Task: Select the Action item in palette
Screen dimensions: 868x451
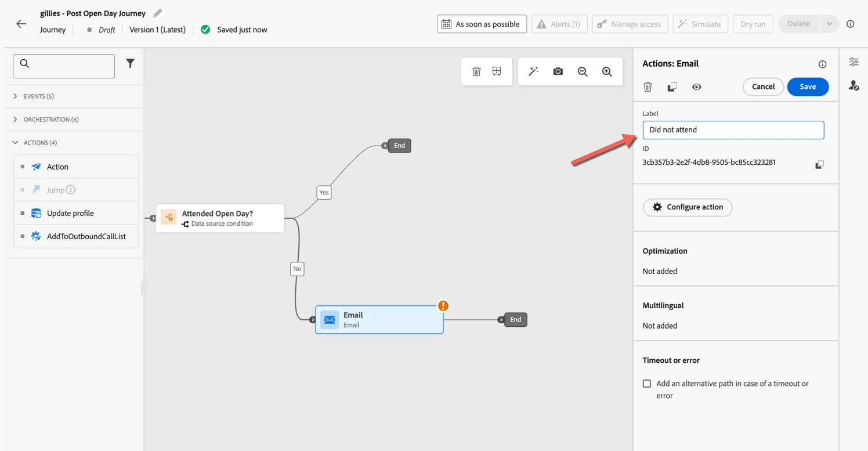Action: click(76, 167)
